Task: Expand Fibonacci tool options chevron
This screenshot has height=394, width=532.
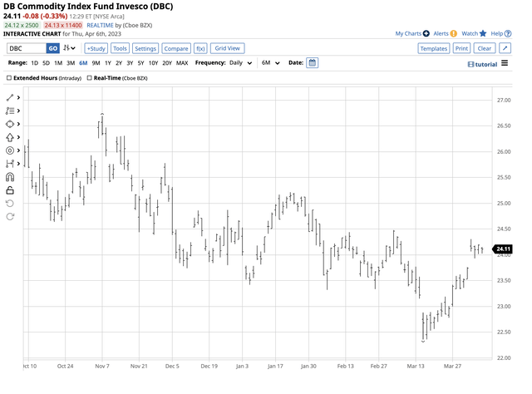Action: 18,111
